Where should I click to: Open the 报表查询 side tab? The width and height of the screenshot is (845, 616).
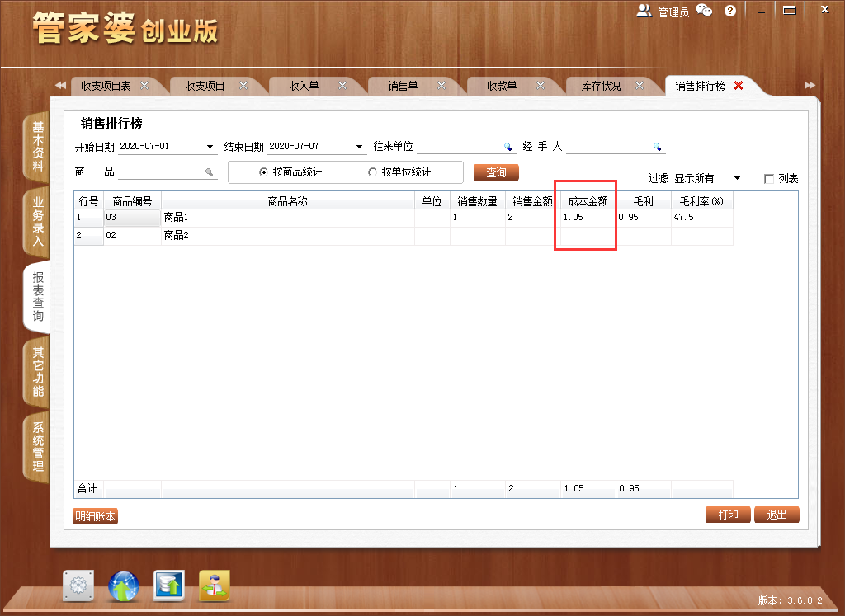click(x=37, y=296)
